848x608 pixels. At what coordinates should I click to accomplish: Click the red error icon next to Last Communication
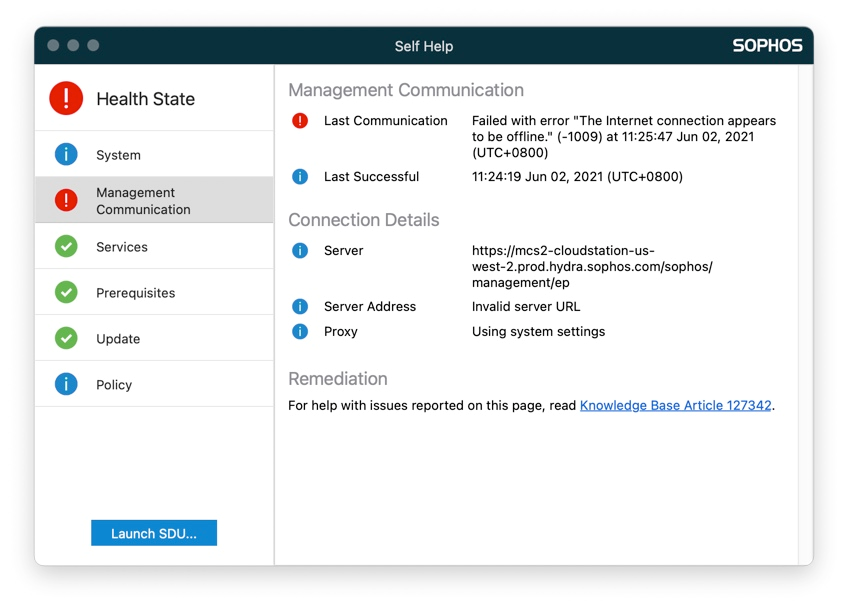299,120
